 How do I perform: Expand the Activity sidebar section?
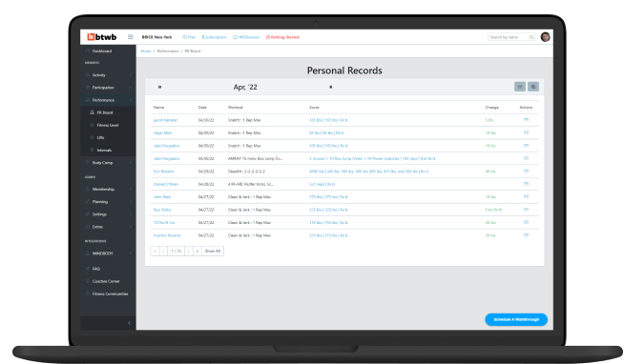pyautogui.click(x=108, y=74)
